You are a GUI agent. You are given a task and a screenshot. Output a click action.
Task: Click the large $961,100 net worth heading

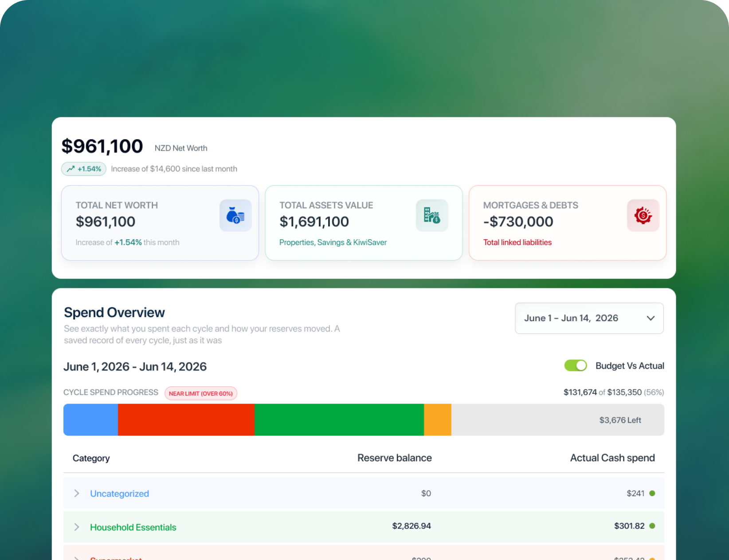tap(102, 146)
